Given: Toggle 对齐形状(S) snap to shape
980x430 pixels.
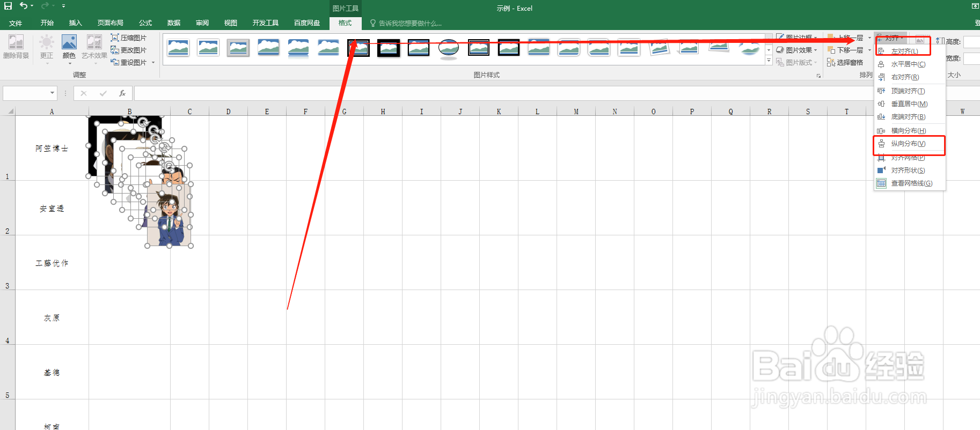Looking at the screenshot, I should (x=910, y=170).
